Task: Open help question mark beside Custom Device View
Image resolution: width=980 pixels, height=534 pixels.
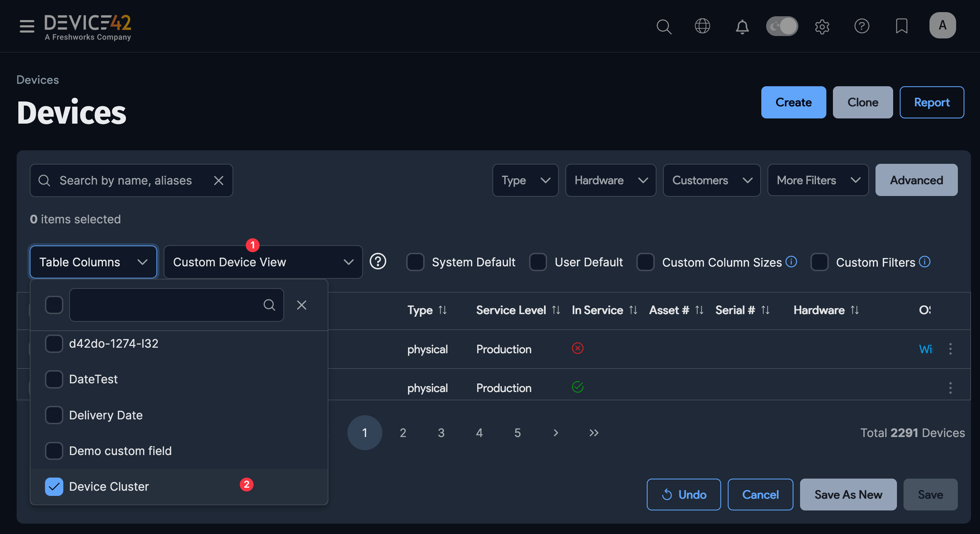Action: (x=378, y=262)
